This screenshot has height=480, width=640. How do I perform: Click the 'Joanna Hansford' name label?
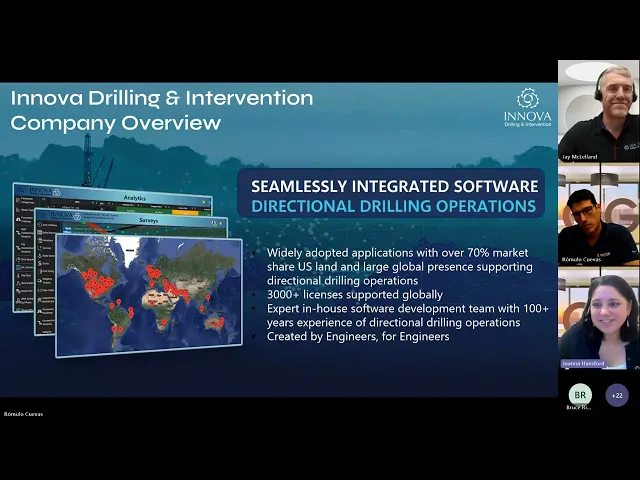[x=583, y=363]
